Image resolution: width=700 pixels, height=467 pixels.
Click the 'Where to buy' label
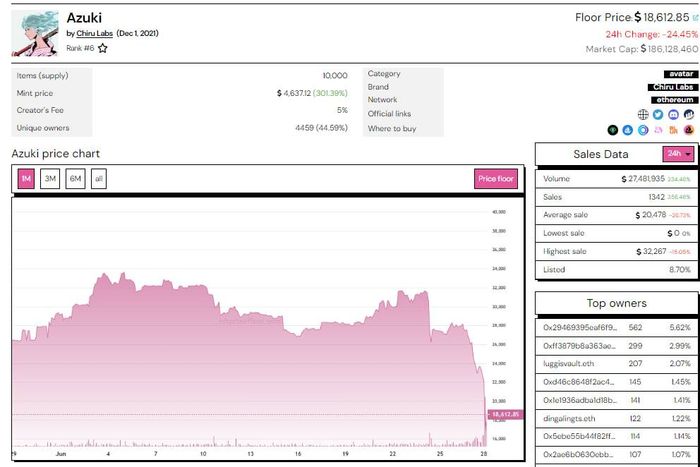(392, 129)
